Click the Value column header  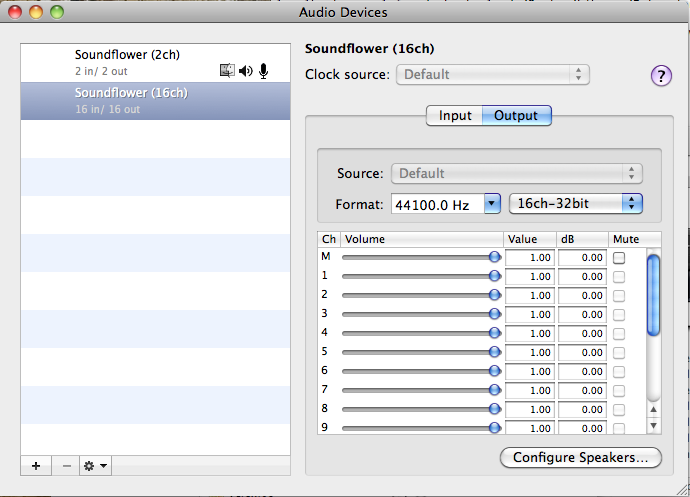530,239
